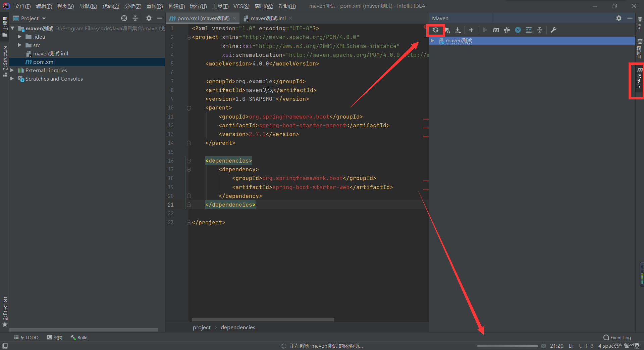
Task: Open the 重构(R) menu
Action: (x=154, y=6)
